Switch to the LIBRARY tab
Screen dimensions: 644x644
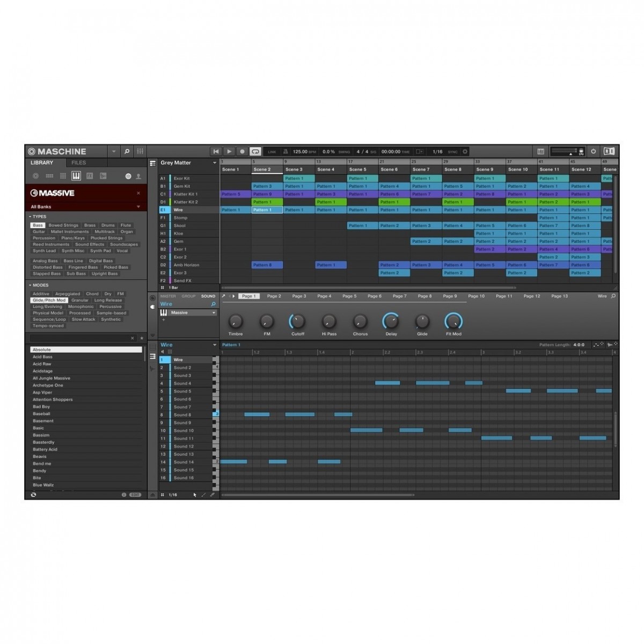(x=42, y=163)
